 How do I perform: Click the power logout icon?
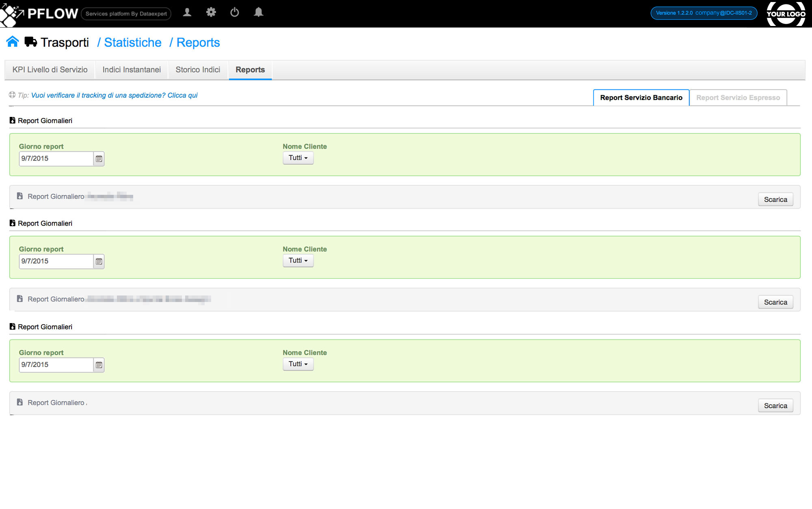(x=235, y=13)
